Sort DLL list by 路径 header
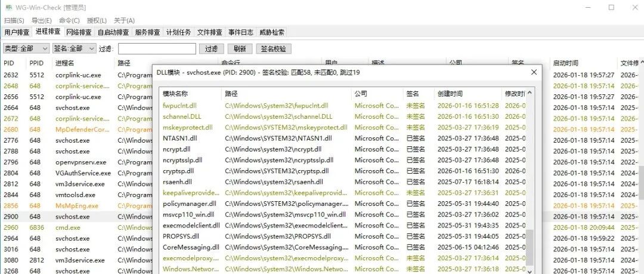The image size is (644, 274). (x=286, y=93)
